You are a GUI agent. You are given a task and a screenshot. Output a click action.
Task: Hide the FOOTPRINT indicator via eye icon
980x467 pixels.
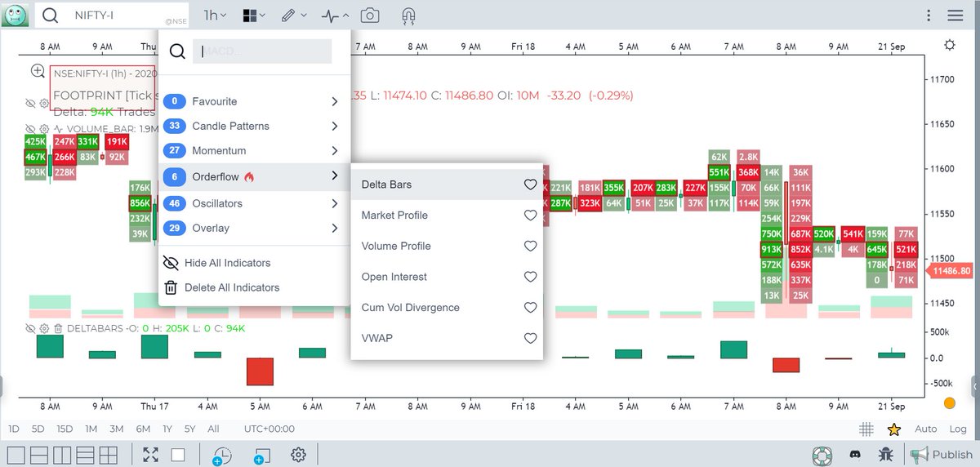tap(31, 104)
